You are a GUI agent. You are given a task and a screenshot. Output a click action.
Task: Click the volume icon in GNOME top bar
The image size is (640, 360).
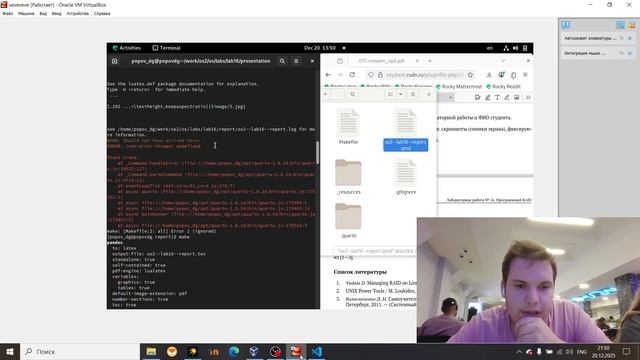(516, 48)
